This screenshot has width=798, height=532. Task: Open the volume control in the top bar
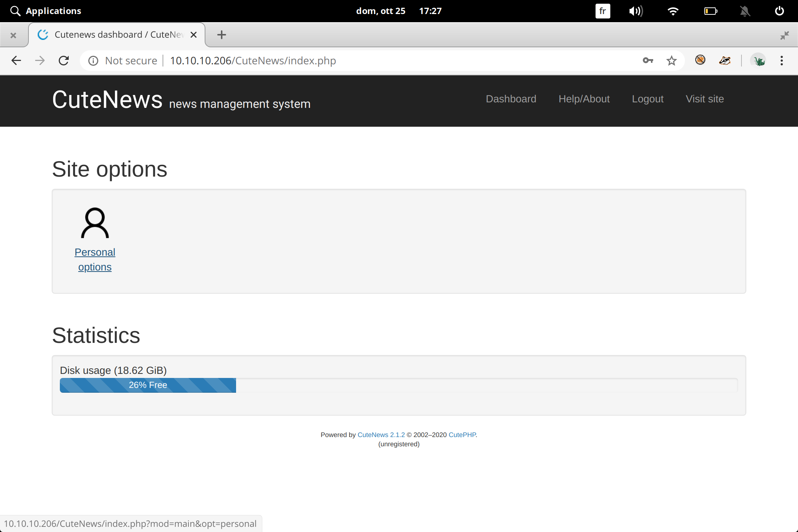coord(636,11)
